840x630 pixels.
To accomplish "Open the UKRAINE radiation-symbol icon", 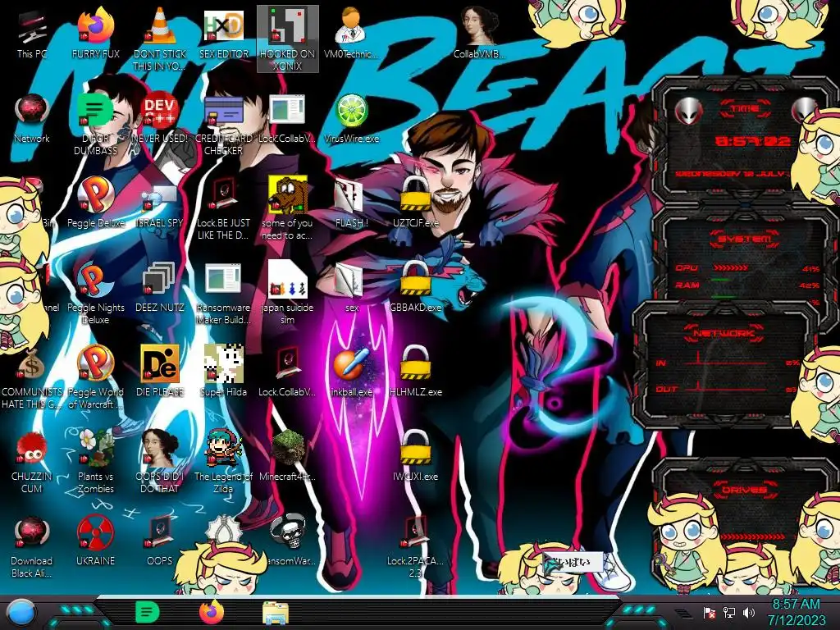I will tap(95, 540).
